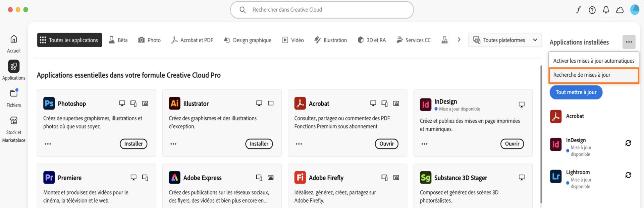
Task: Update InDesign via its refresh icon
Action: tap(628, 143)
